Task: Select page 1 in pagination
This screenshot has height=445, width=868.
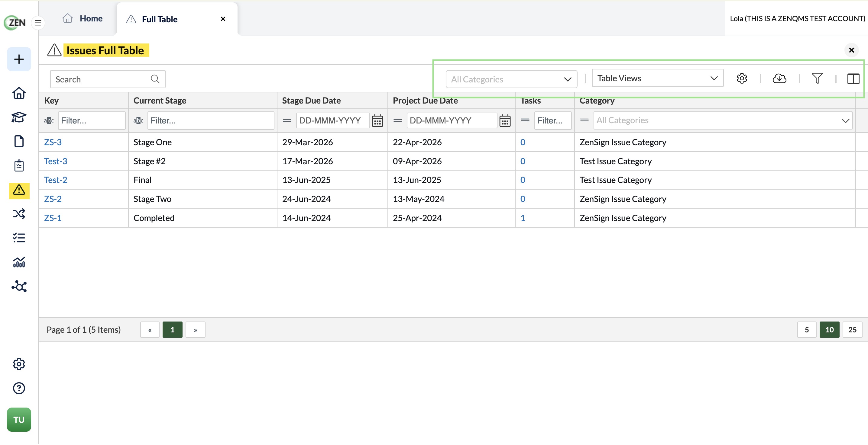Action: point(173,330)
